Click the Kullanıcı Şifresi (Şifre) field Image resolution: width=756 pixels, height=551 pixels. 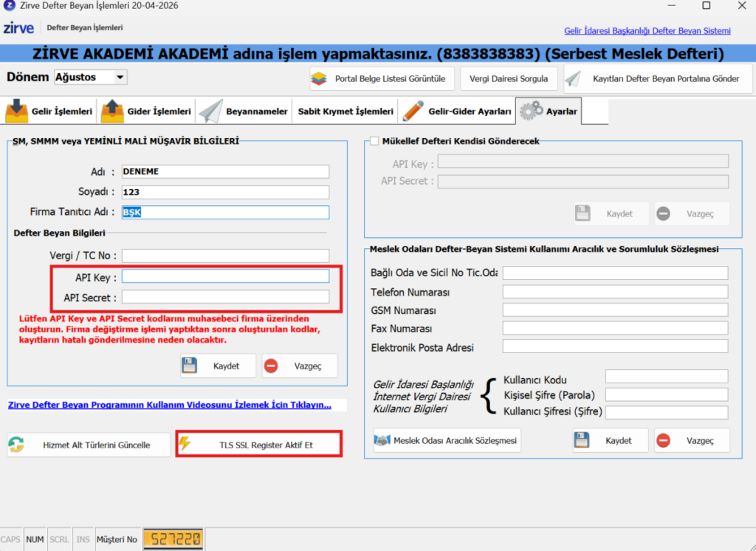coord(667,413)
